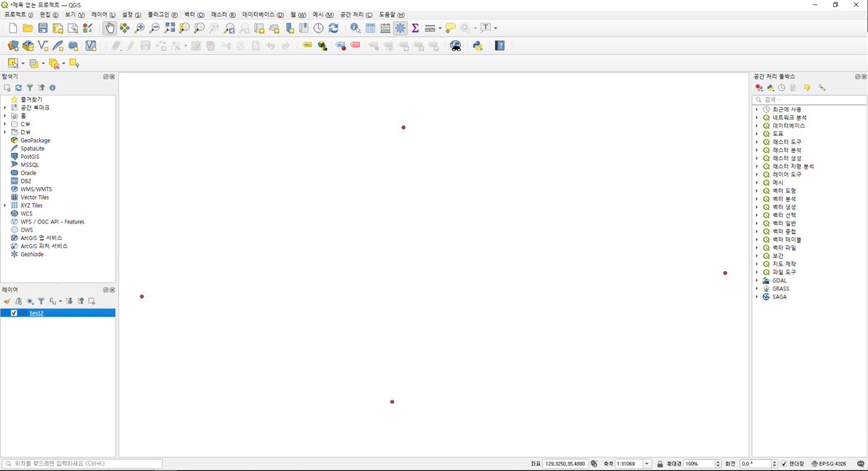This screenshot has height=471, width=868.
Task: Toggle visibility checkbox of test2 layer
Action: 14,313
